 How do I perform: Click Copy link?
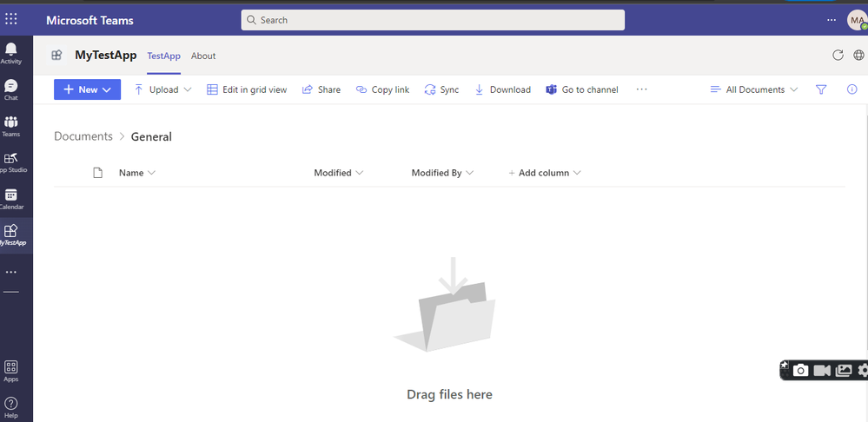[x=382, y=89]
